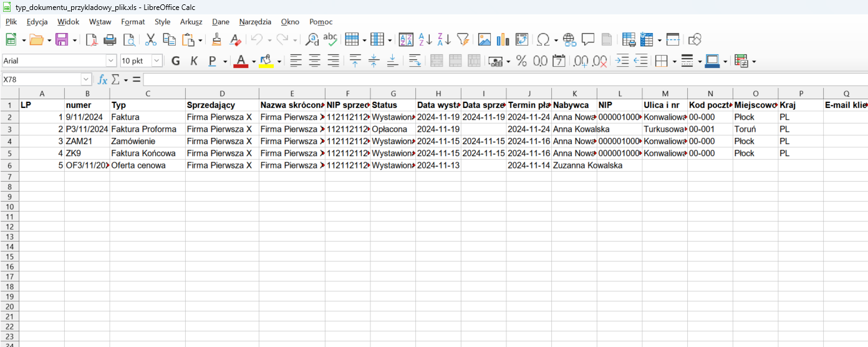Image resolution: width=868 pixels, height=347 pixels.
Task: Toggle italic (K) formatting
Action: [194, 61]
